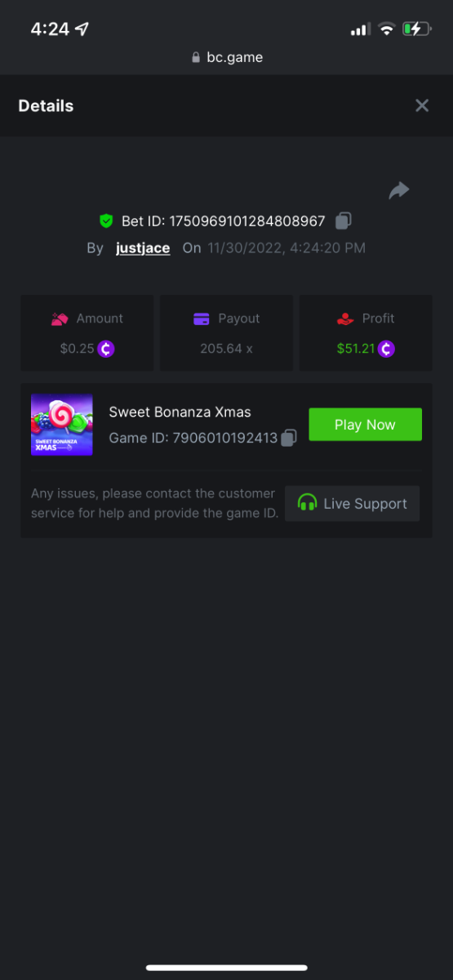This screenshot has height=980, width=453.
Task: Click the green verified shield icon
Action: (106, 220)
